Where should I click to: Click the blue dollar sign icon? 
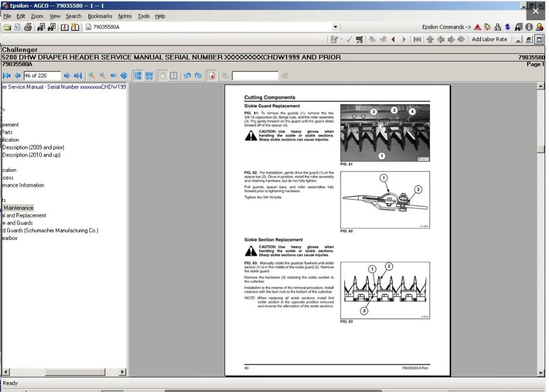(508, 27)
